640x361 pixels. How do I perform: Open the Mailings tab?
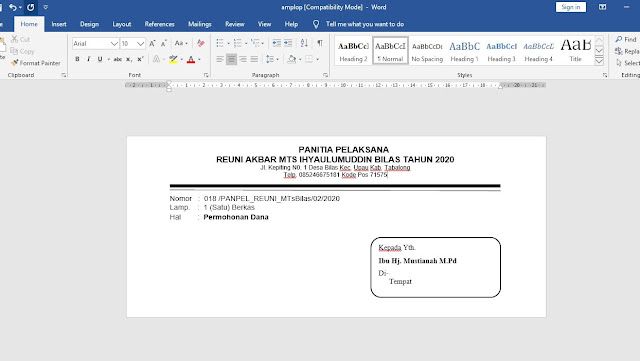200,24
